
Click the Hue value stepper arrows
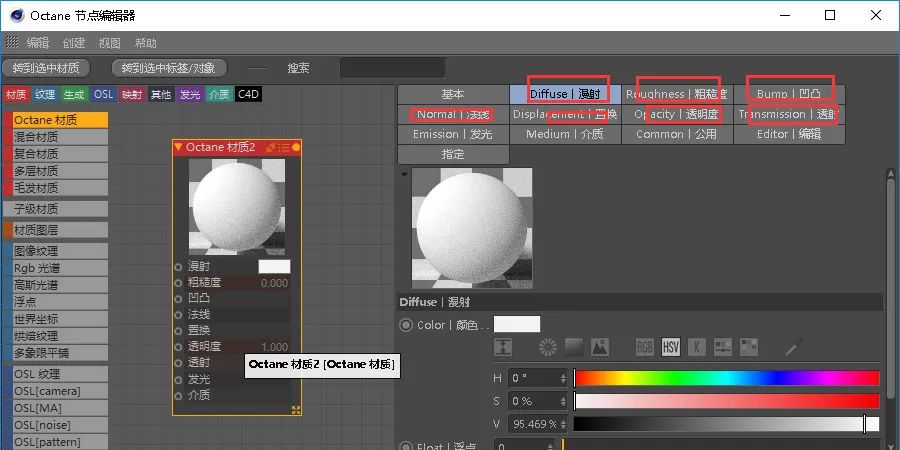[x=567, y=378]
